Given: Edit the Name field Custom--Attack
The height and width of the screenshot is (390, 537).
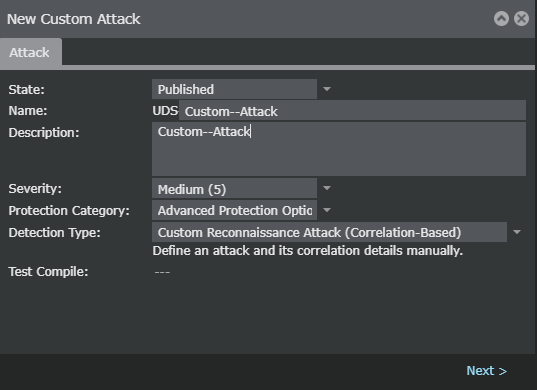Looking at the screenshot, I should click(x=352, y=111).
